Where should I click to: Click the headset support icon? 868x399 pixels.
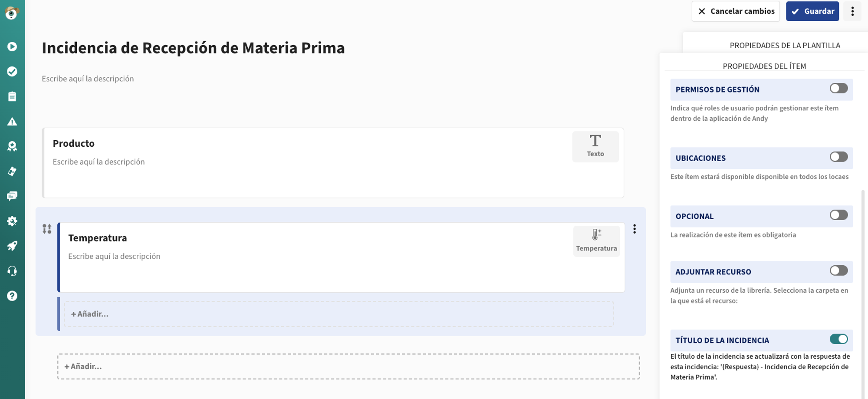point(12,271)
